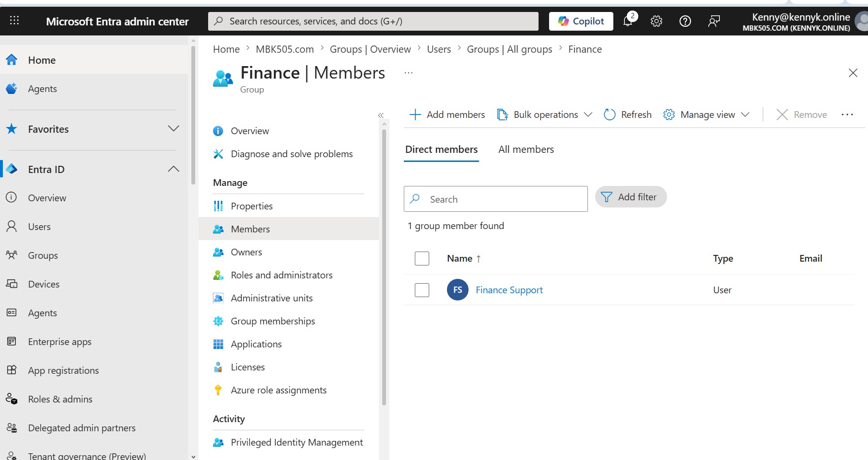
Task: Click the Entra ID diamond icon
Action: (x=12, y=169)
